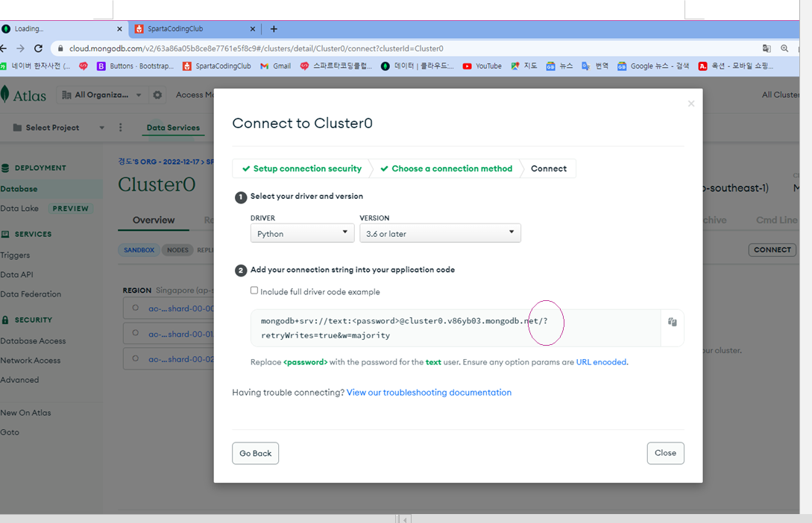Image resolution: width=812 pixels, height=523 pixels.
Task: Expand the Select Project dropdown
Action: click(x=58, y=127)
